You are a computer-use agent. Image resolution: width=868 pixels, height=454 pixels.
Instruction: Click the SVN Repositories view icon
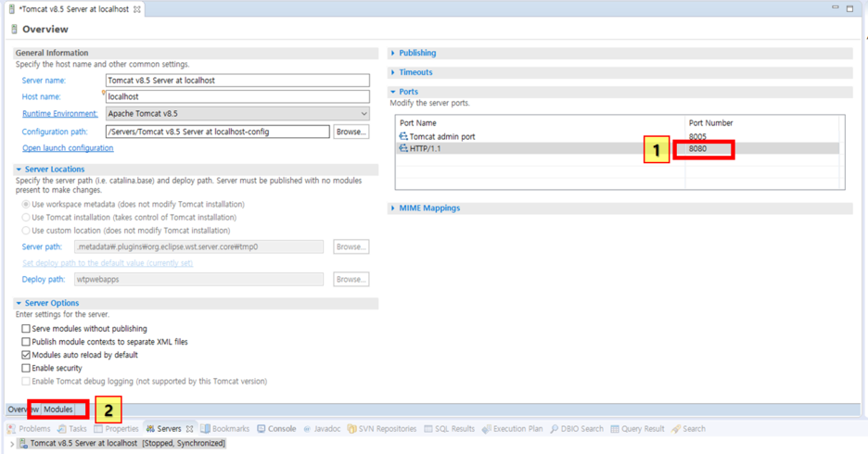[x=351, y=429]
